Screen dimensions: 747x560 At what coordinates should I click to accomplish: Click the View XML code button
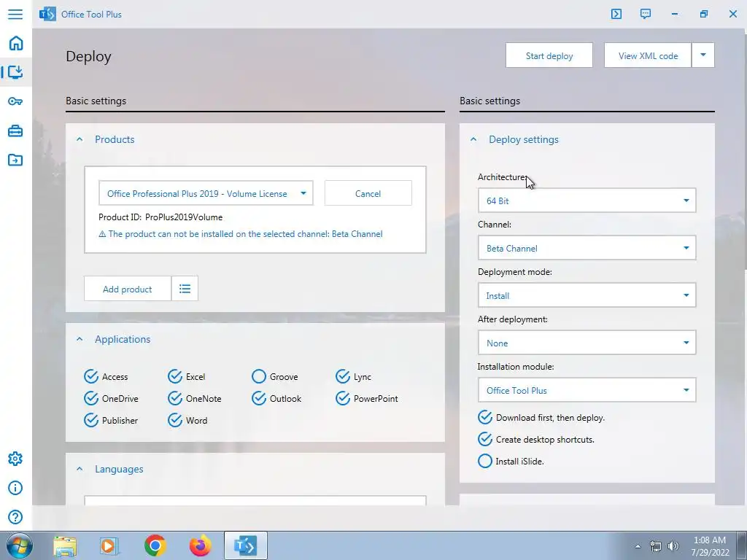tap(648, 55)
